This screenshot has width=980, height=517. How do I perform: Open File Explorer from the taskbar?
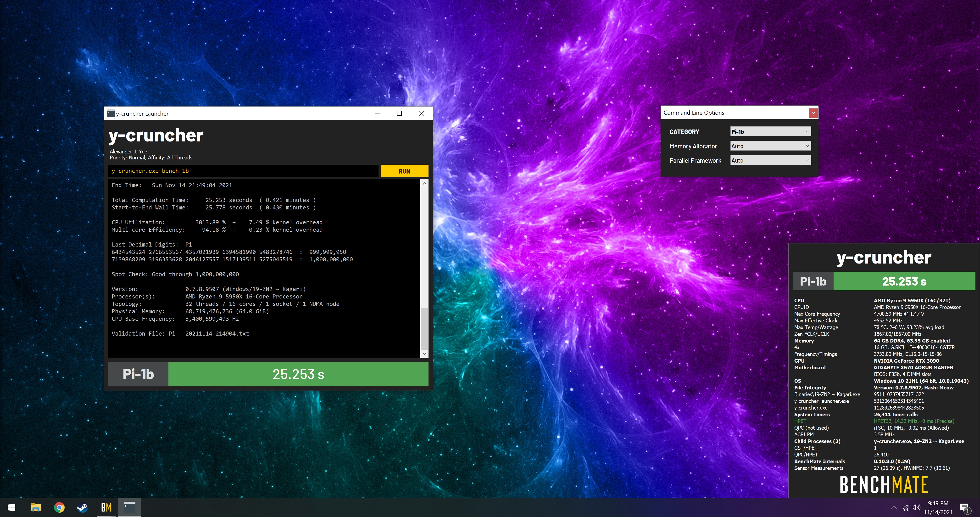pos(36,507)
